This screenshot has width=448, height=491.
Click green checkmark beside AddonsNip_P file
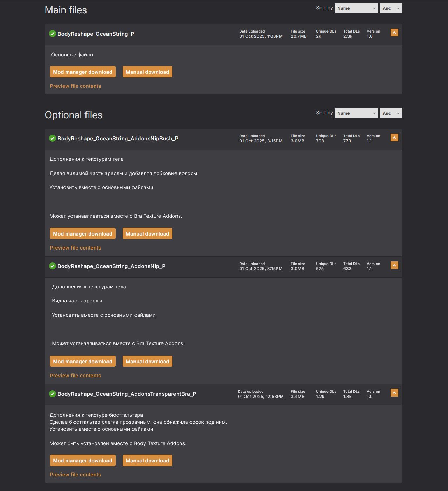(x=53, y=266)
